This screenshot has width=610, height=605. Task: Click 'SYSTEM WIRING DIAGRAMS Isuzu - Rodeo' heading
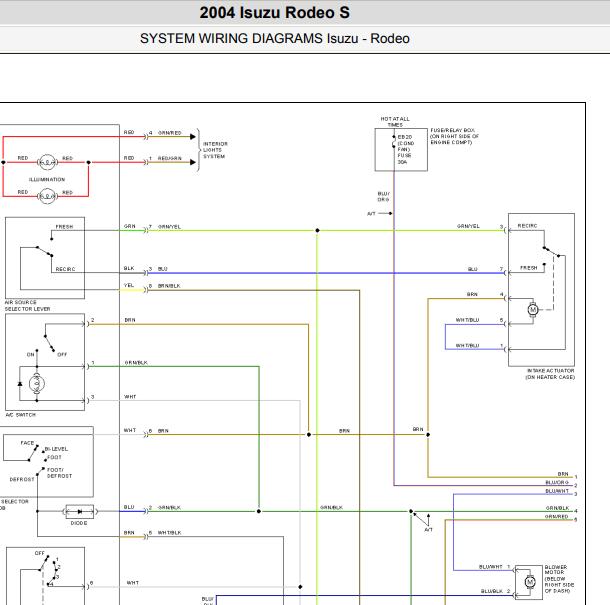[x=275, y=39]
